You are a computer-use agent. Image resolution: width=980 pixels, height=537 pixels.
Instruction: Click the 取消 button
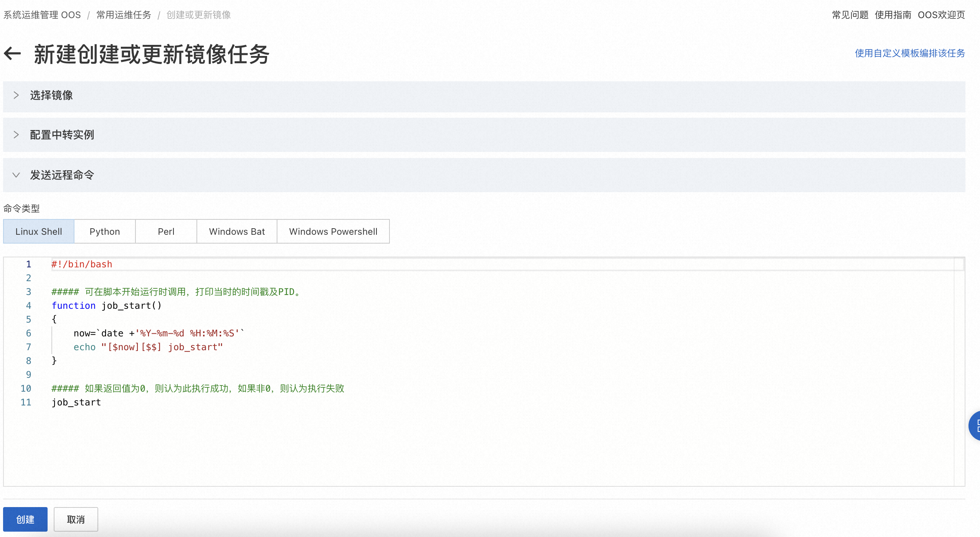pos(76,519)
